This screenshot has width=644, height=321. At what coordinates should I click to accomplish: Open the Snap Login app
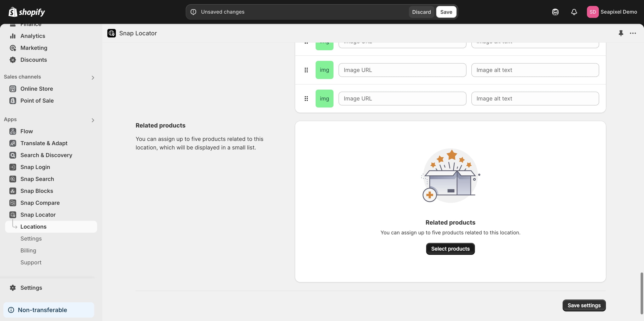click(35, 167)
